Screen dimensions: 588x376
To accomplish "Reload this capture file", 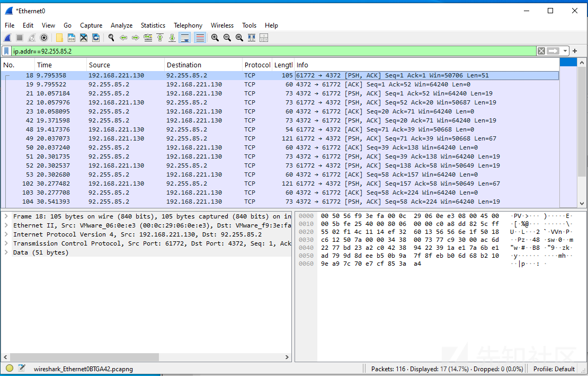I will click(96, 38).
